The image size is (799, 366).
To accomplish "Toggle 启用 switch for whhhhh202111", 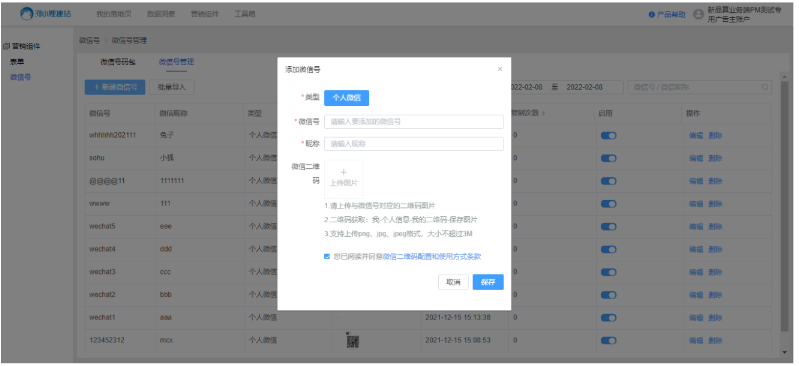I will [608, 136].
